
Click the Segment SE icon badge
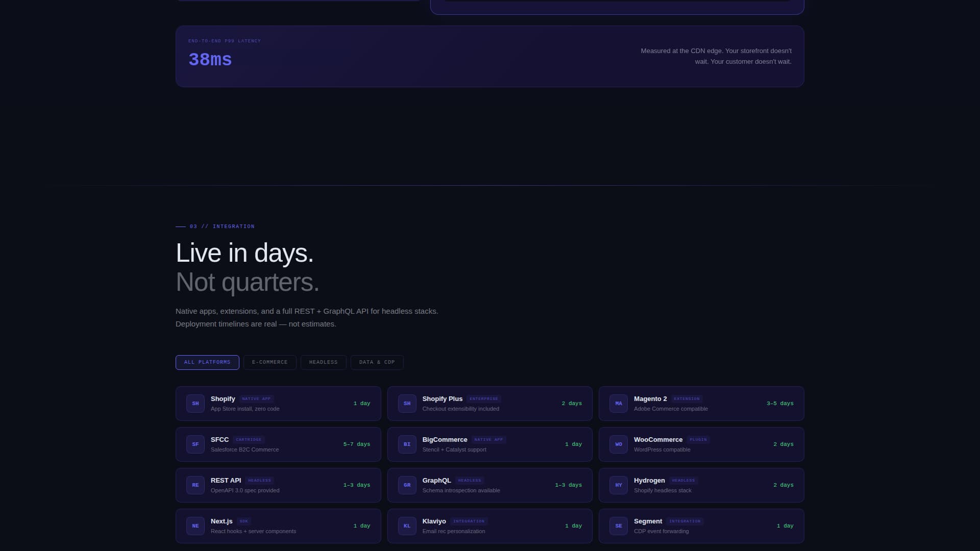(619, 526)
